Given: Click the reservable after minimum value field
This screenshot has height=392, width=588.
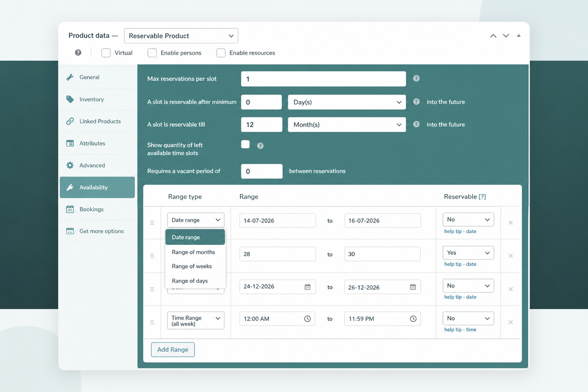Looking at the screenshot, I should pyautogui.click(x=261, y=102).
